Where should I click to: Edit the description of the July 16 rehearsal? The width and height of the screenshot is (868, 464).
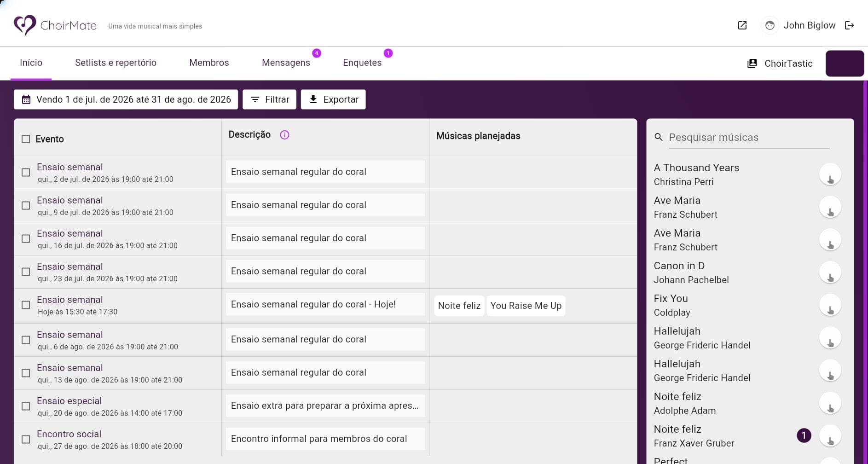325,238
